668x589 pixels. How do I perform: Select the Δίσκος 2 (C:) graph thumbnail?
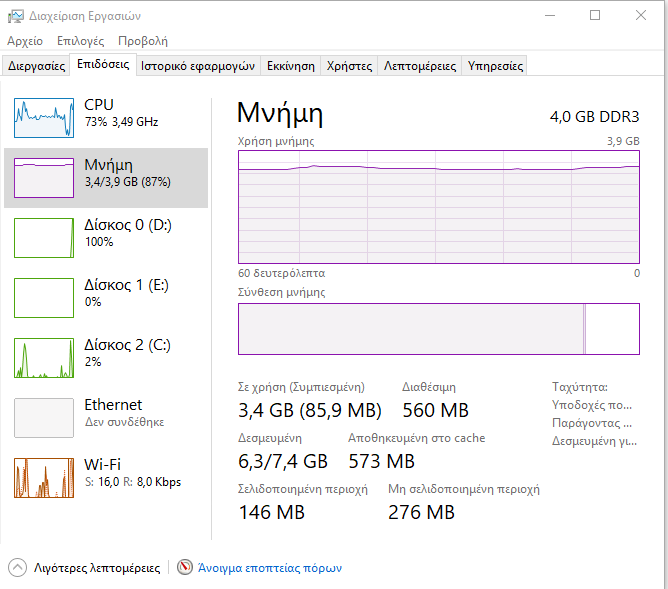point(44,358)
